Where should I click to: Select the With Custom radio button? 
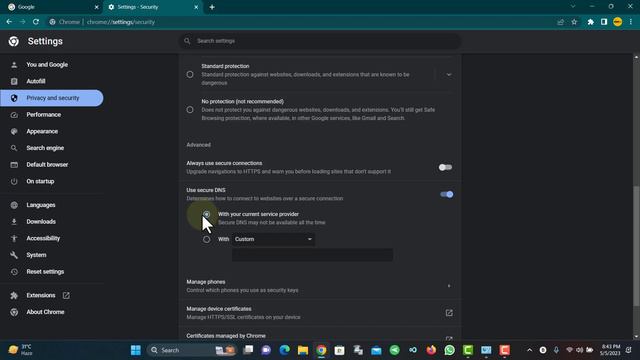pyautogui.click(x=207, y=239)
